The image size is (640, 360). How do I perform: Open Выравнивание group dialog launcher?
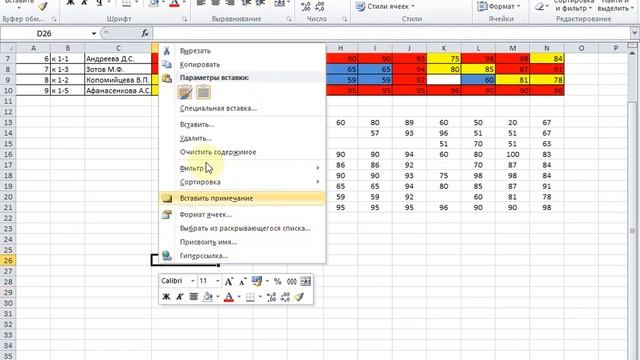[289, 19]
